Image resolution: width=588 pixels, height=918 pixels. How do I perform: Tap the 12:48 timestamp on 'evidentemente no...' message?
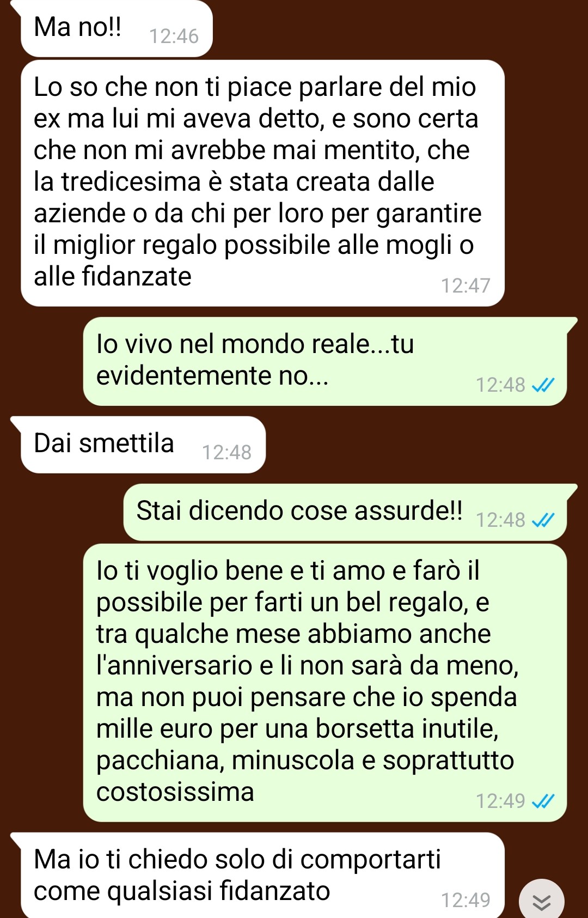[x=500, y=385]
